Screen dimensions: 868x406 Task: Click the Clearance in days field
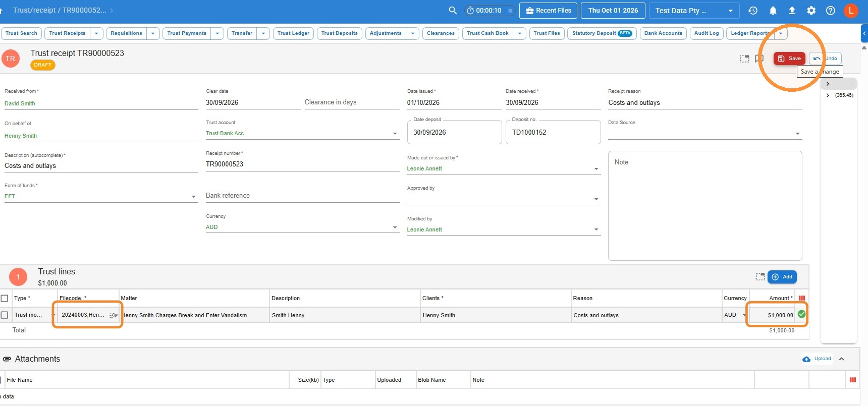tap(352, 102)
